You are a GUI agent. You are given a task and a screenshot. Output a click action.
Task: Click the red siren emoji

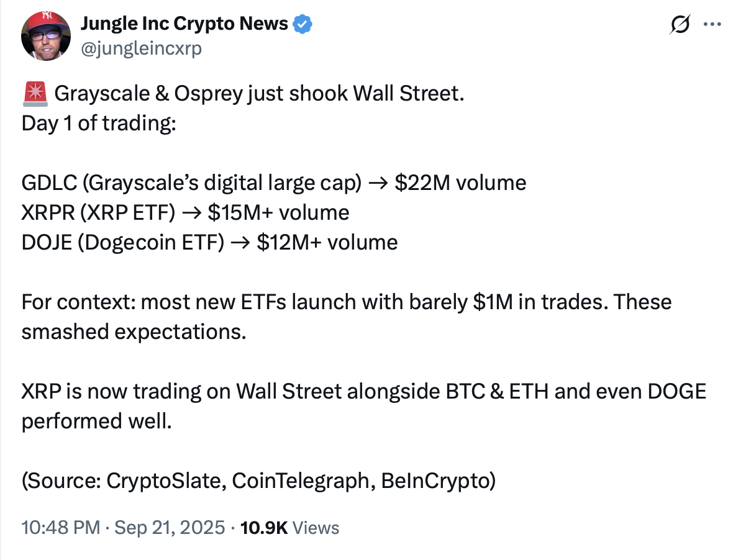click(x=35, y=94)
